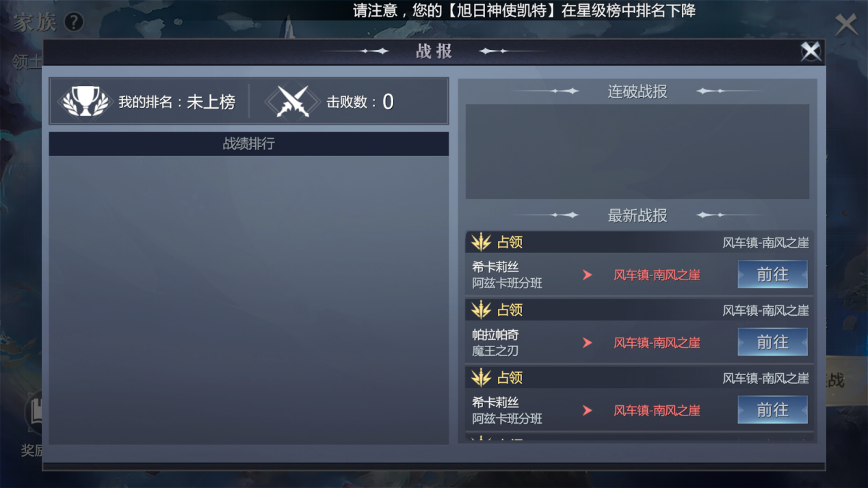This screenshot has height=488, width=868.
Task: Select the 战绩排行 header tab
Action: [x=249, y=144]
